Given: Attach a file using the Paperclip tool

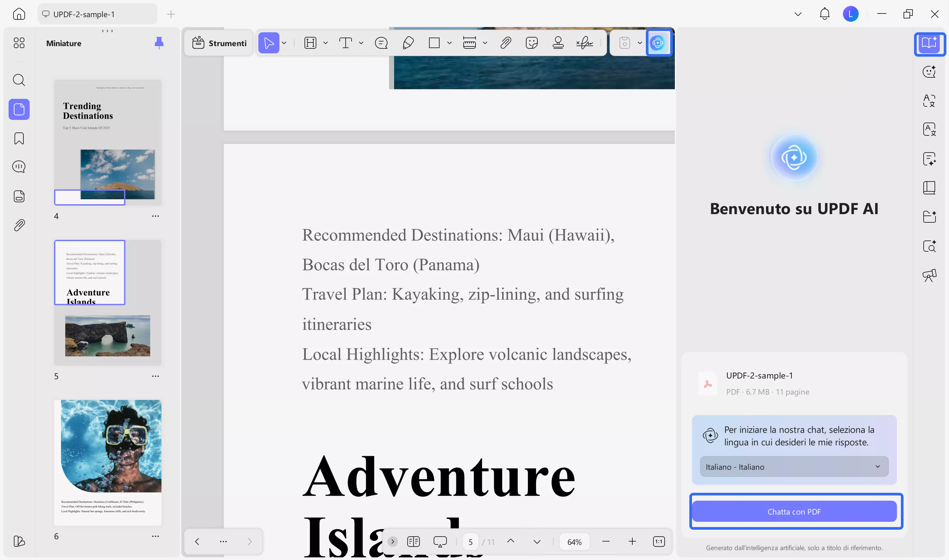Looking at the screenshot, I should pos(506,42).
